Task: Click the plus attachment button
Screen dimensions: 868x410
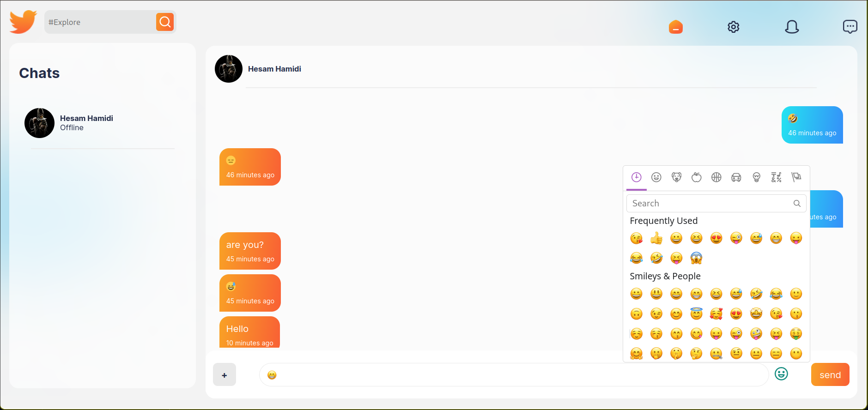Action: [x=225, y=374]
